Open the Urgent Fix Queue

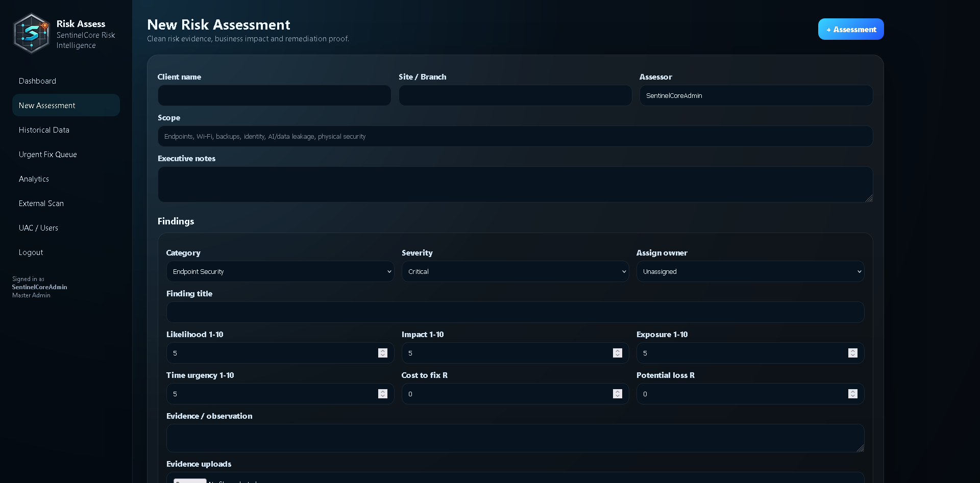[66, 155]
